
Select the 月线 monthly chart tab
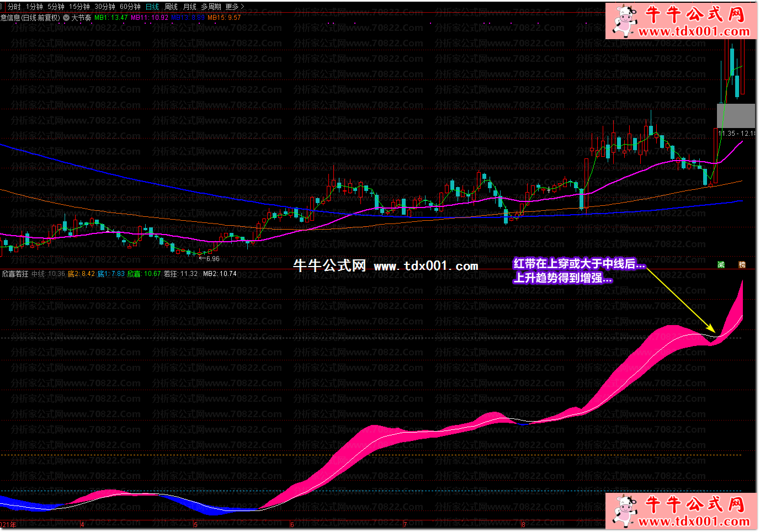[x=189, y=7]
